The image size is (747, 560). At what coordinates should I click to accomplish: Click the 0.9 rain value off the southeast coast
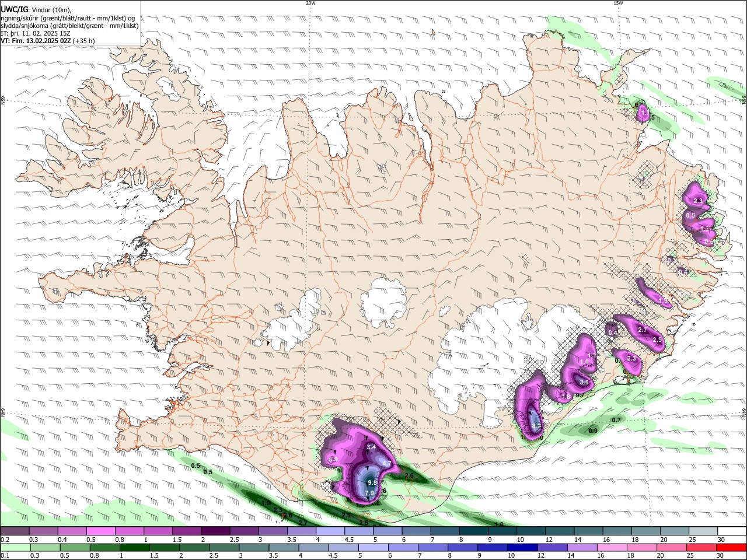[593, 430]
